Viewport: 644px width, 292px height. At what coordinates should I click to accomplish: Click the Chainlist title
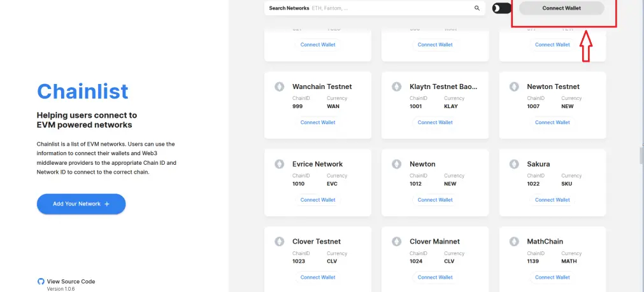[83, 91]
